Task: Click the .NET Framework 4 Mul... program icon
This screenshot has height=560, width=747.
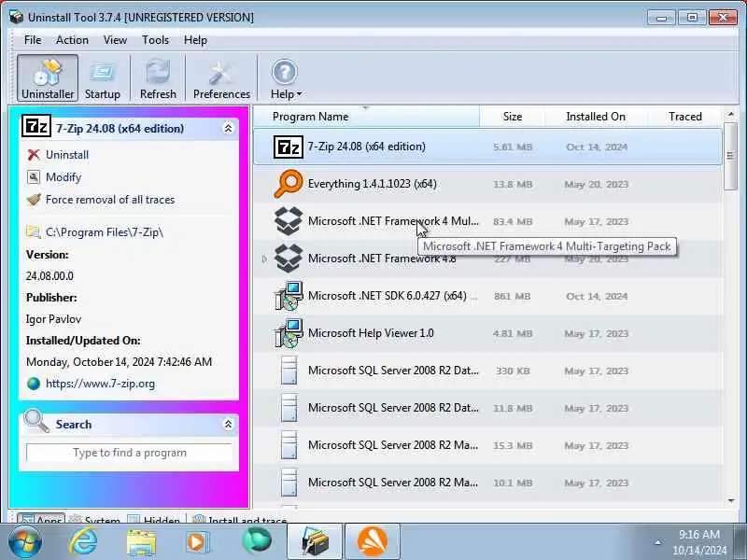Action: click(289, 221)
